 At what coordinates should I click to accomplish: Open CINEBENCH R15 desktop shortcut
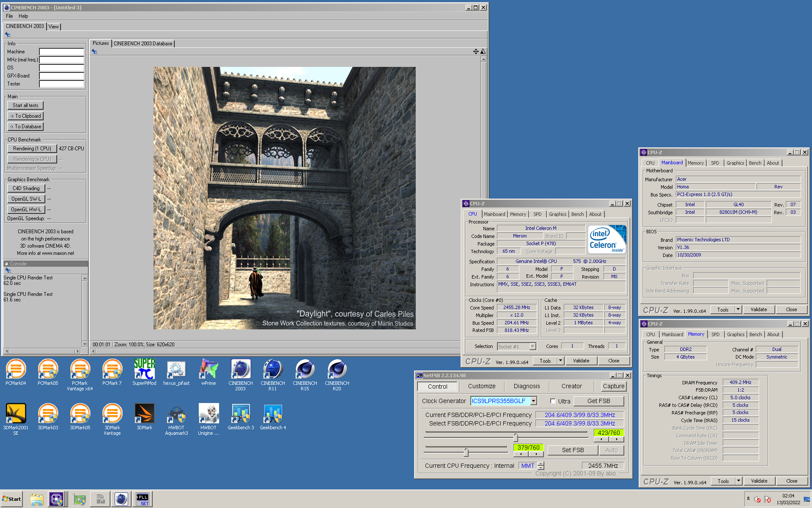tap(305, 375)
